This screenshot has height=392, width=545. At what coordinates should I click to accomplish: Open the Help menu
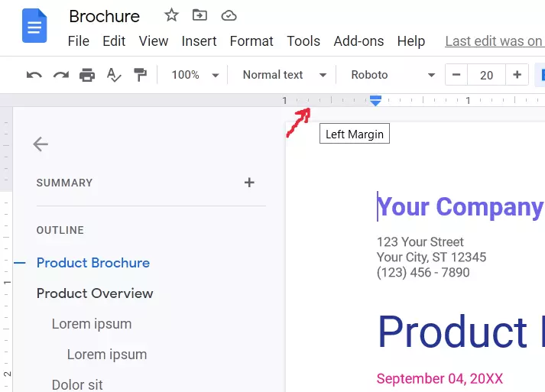410,41
